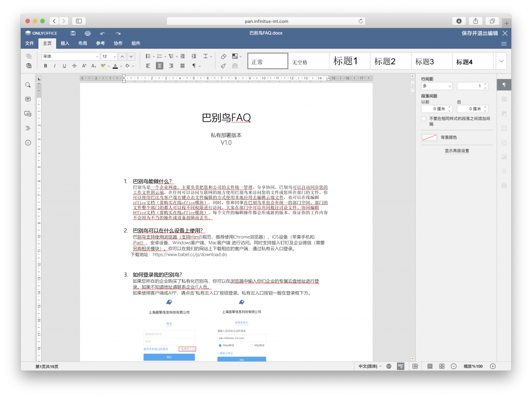Increase the font size
Viewport: 532px width, 398px height.
click(x=123, y=56)
